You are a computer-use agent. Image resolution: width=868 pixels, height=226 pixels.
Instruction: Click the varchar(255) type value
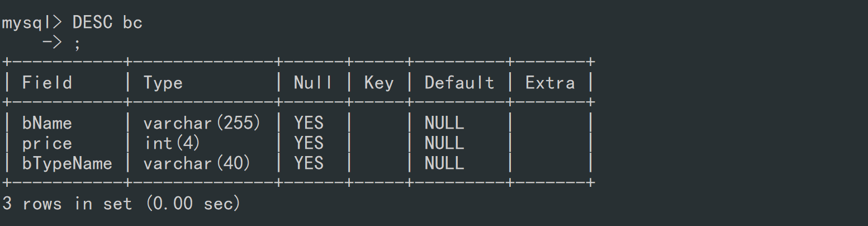[202, 123]
